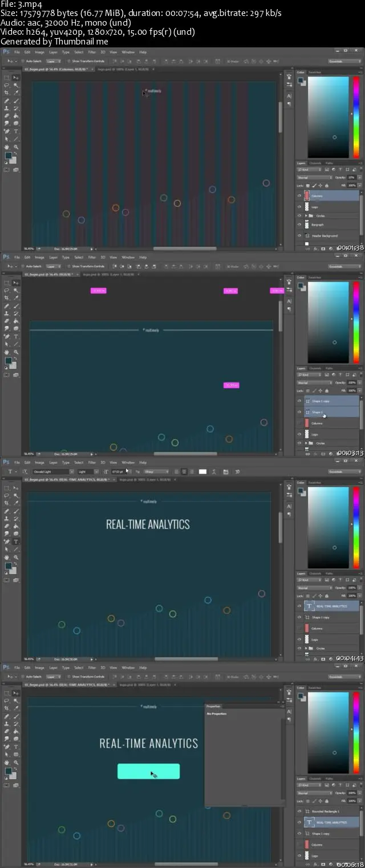Select the Pen tool in the 00:03:13 frame

click(x=6, y=336)
